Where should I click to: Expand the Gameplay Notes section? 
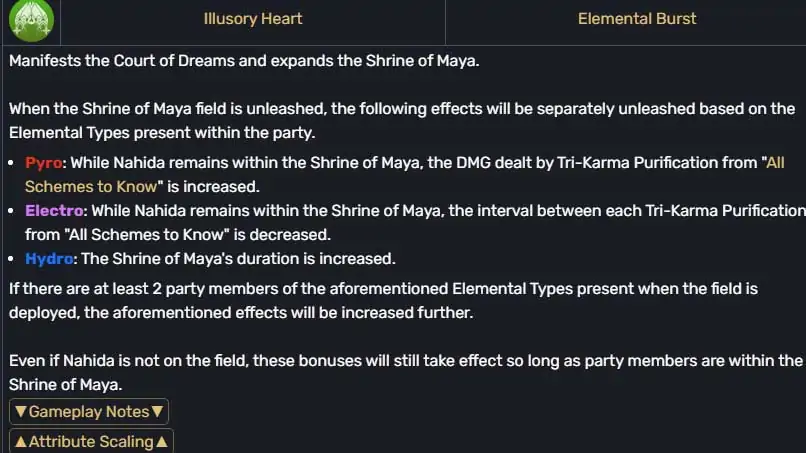[89, 412]
